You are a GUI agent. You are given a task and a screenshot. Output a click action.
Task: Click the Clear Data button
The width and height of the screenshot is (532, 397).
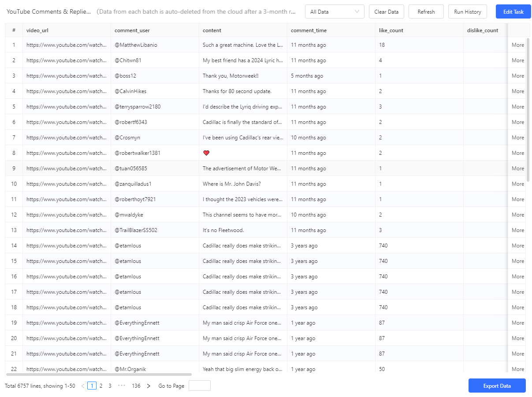(x=386, y=12)
